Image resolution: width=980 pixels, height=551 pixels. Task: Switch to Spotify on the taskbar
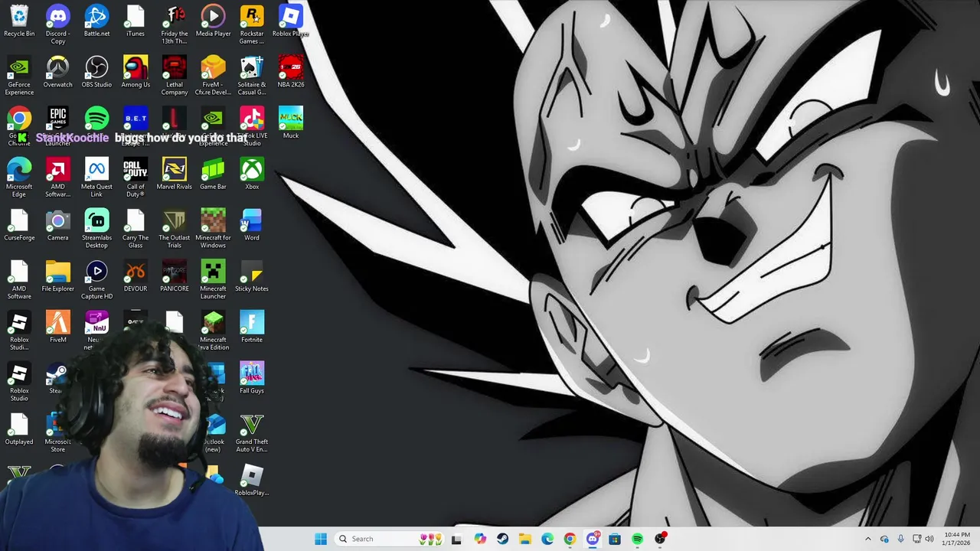tap(637, 539)
